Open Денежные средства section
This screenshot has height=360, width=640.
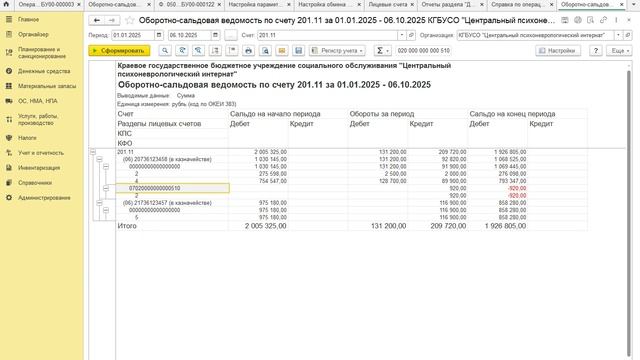point(44,71)
